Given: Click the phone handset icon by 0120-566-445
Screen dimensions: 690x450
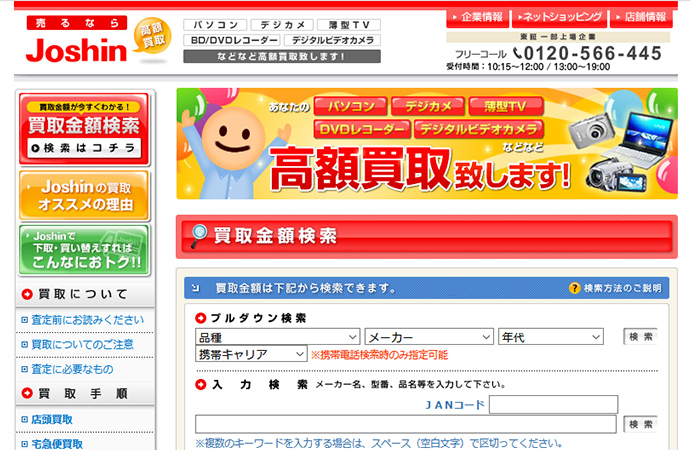Looking at the screenshot, I should (518, 53).
